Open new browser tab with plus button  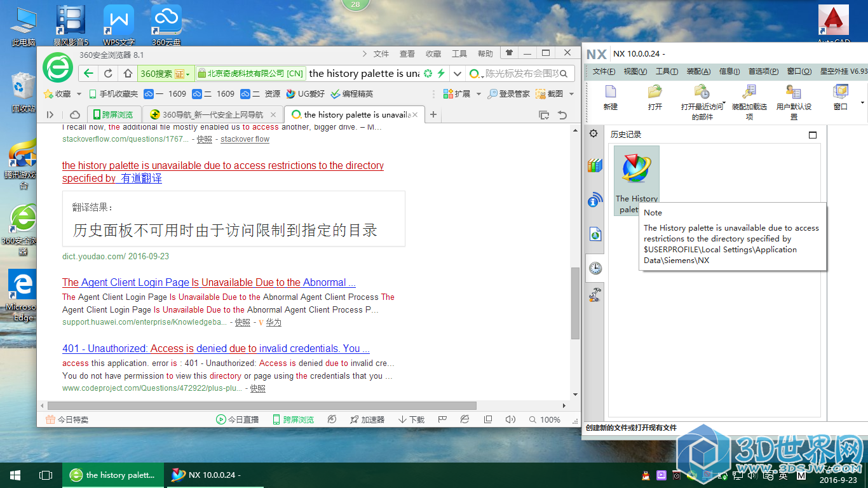click(x=433, y=115)
